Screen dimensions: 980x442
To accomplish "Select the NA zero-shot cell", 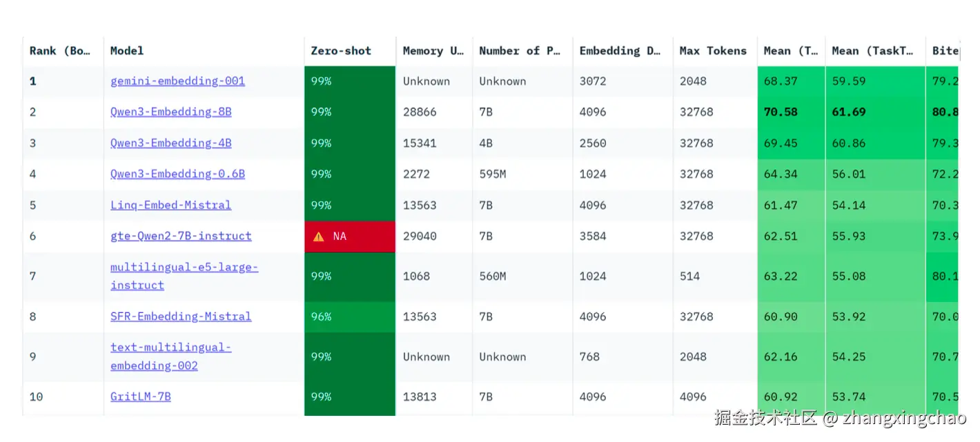I will [x=350, y=237].
